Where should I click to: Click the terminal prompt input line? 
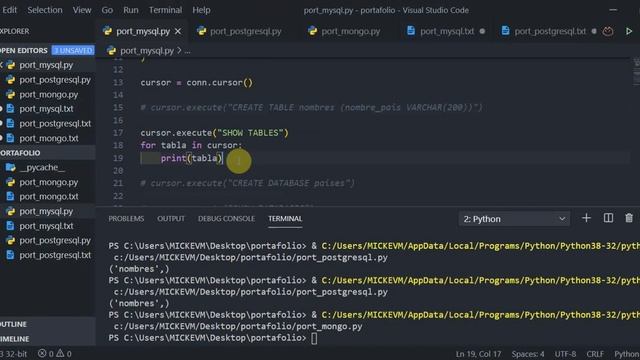(x=212, y=338)
